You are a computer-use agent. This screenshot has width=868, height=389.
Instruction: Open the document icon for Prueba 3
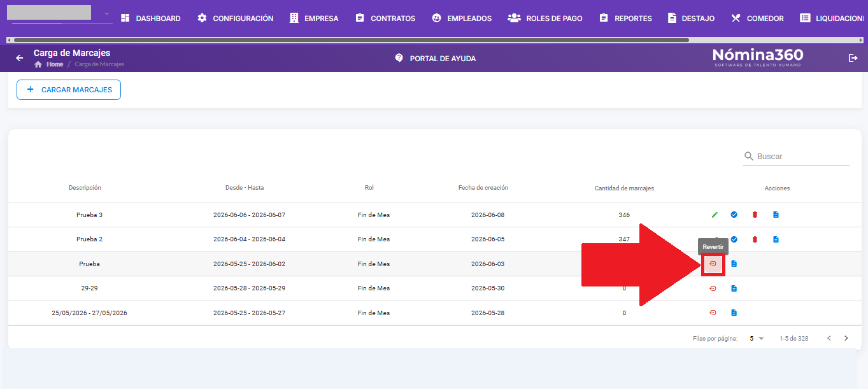(776, 215)
